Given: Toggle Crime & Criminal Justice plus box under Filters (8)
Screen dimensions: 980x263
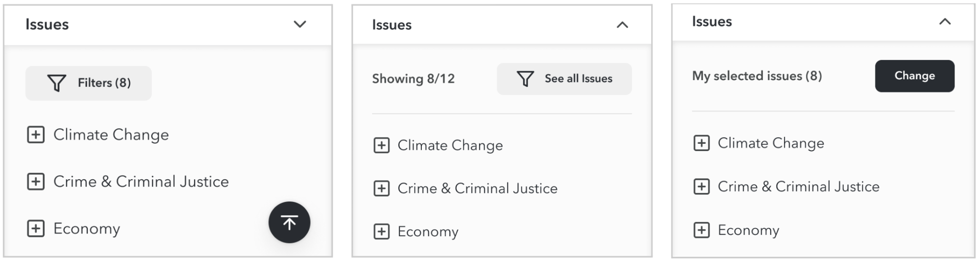Looking at the screenshot, I should click(x=36, y=182).
